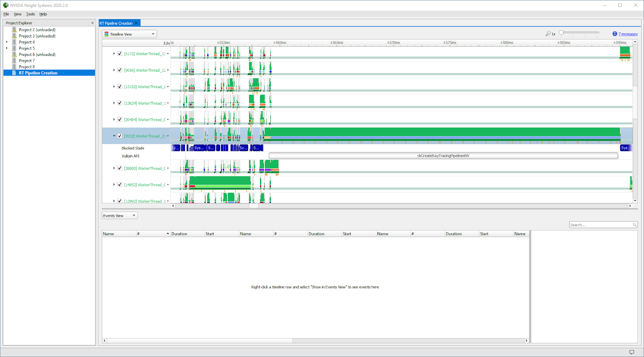Uncheck the [9056] WorkerThread checkbox
This screenshot has height=357, width=644.
(120, 70)
